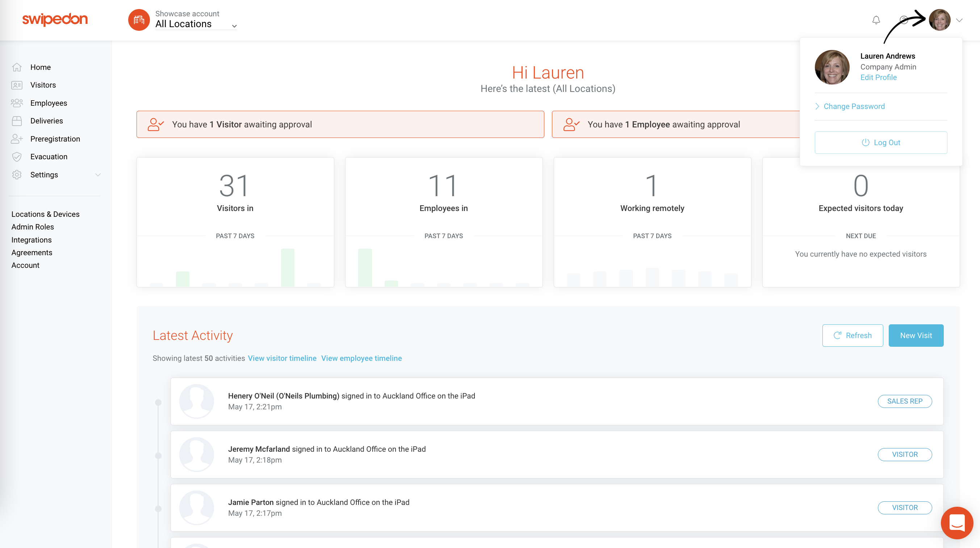
Task: Open Preregistration page
Action: point(55,139)
